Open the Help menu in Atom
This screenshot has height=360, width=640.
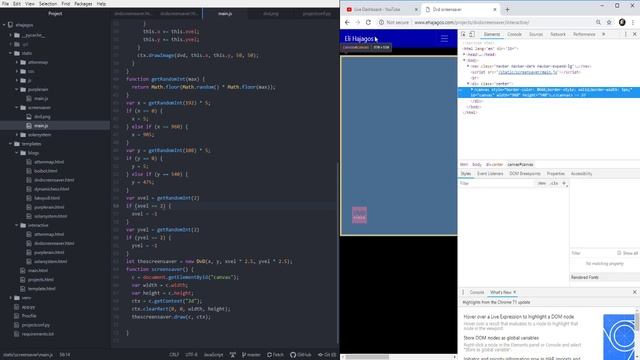101,4
